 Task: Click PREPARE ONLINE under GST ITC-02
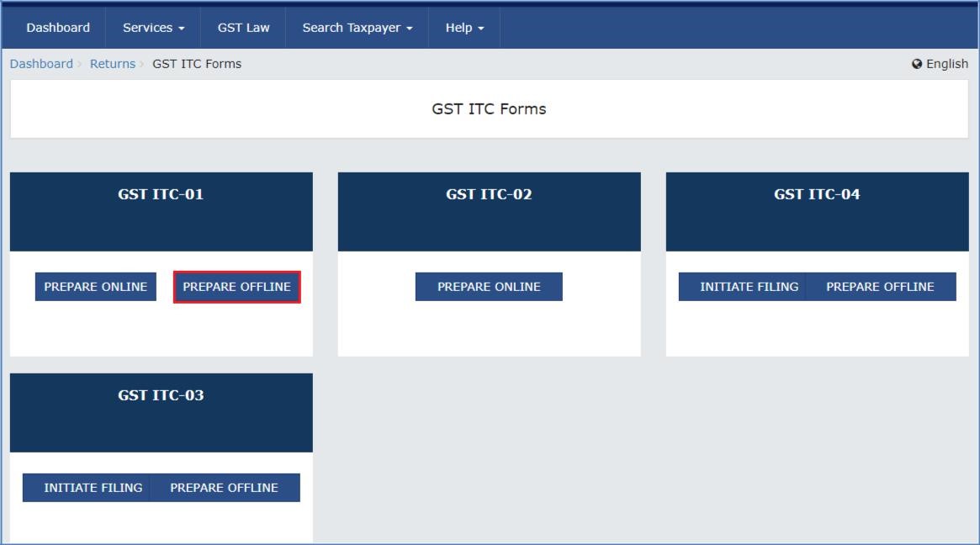pos(488,286)
